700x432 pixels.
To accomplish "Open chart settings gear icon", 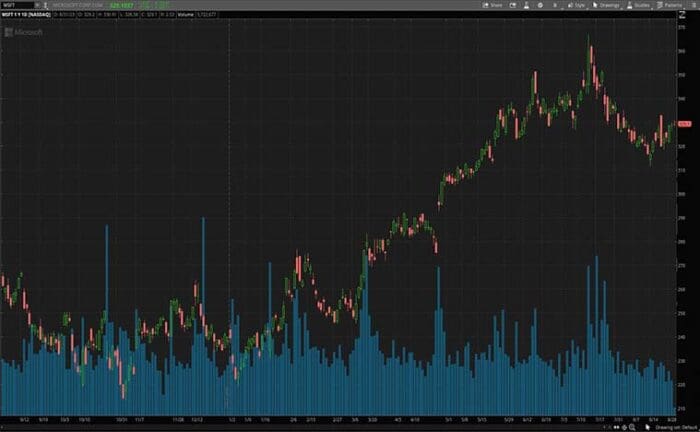I will 540,5.
